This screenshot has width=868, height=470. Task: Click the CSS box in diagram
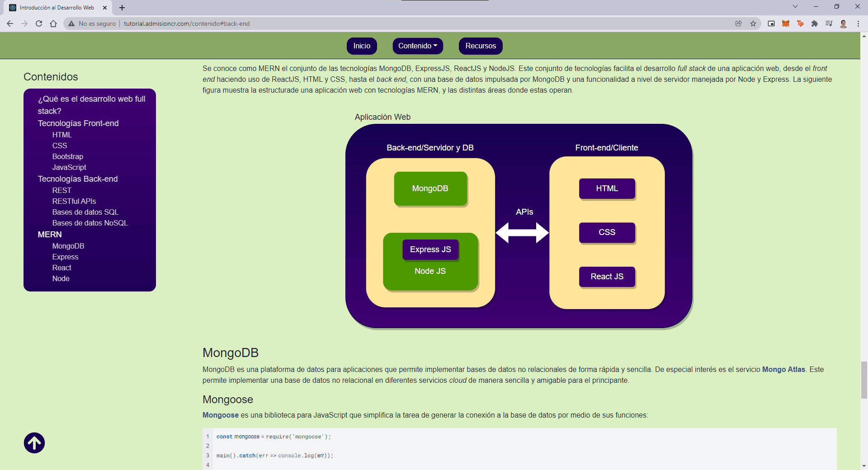point(607,232)
